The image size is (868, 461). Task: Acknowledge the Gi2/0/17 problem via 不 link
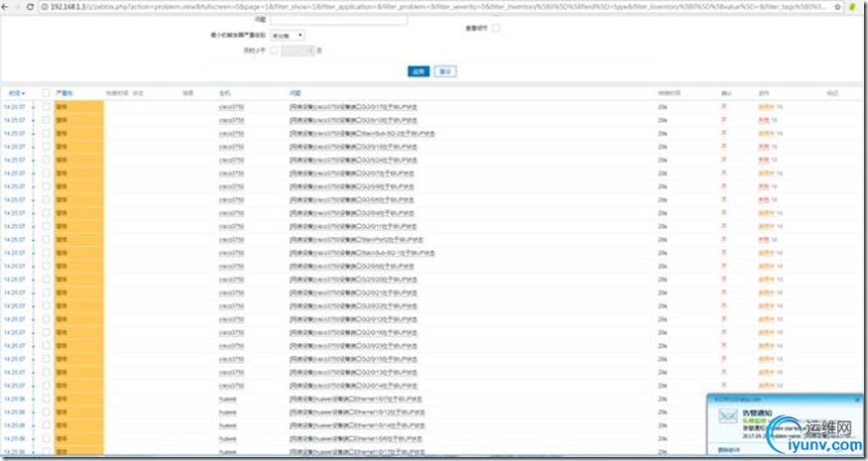point(723,106)
